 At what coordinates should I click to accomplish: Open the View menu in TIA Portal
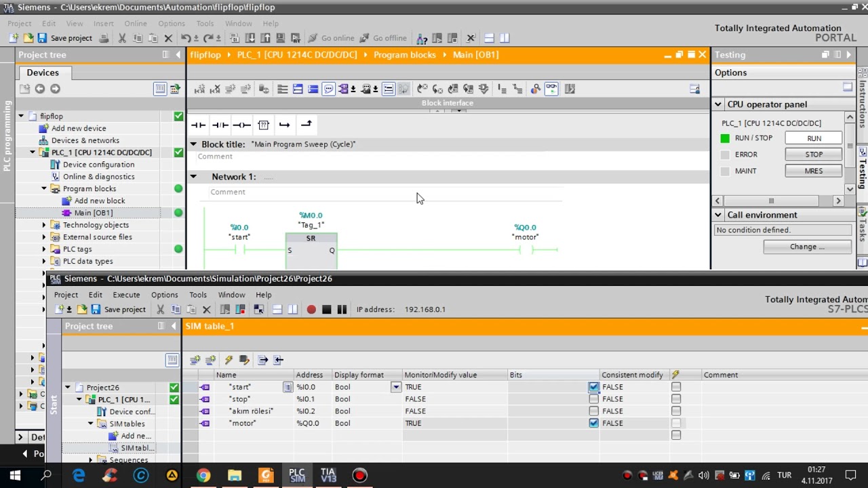pyautogui.click(x=75, y=23)
